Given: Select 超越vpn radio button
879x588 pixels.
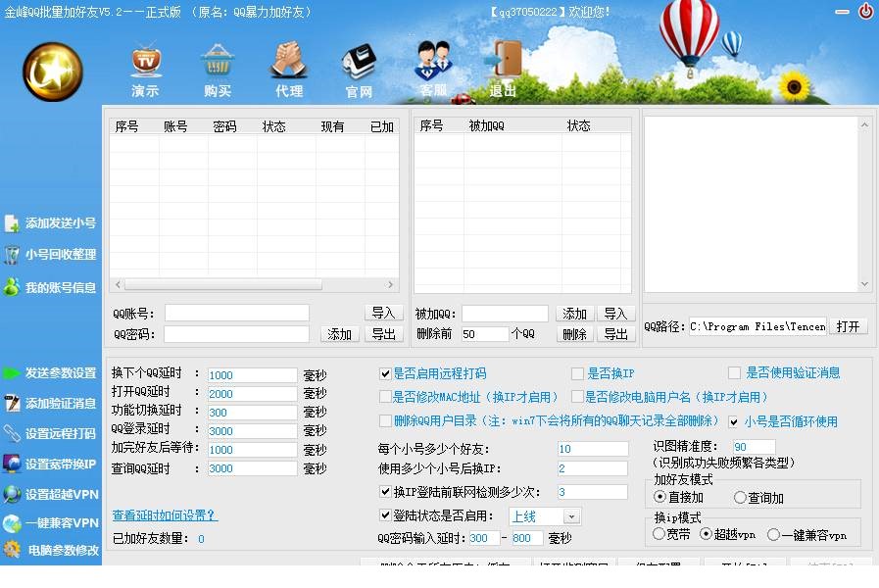Looking at the screenshot, I should [706, 534].
